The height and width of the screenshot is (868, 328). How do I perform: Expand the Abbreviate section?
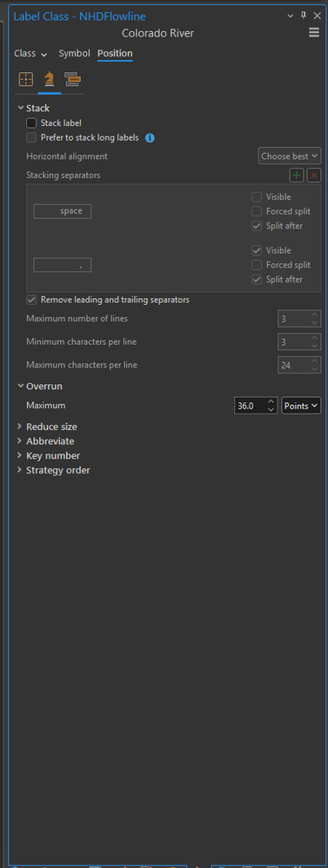point(21,441)
